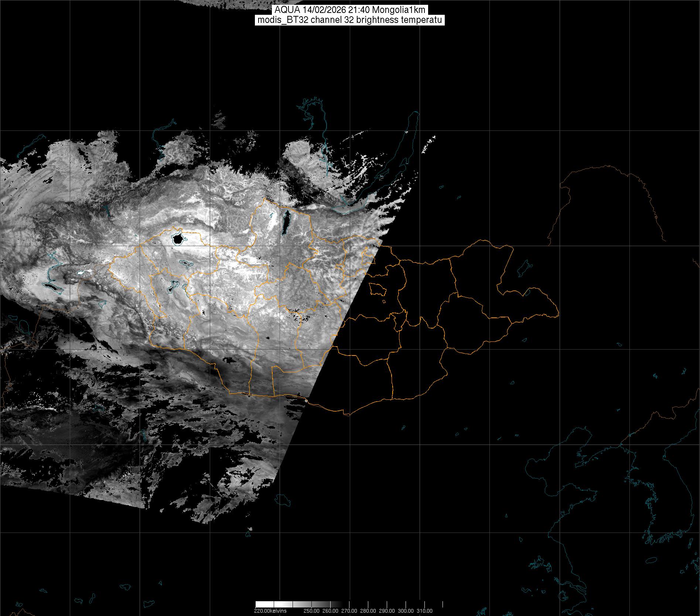Click the large round black lake in northwest Mongolia
Screen dimensions: 700x616
178,239
